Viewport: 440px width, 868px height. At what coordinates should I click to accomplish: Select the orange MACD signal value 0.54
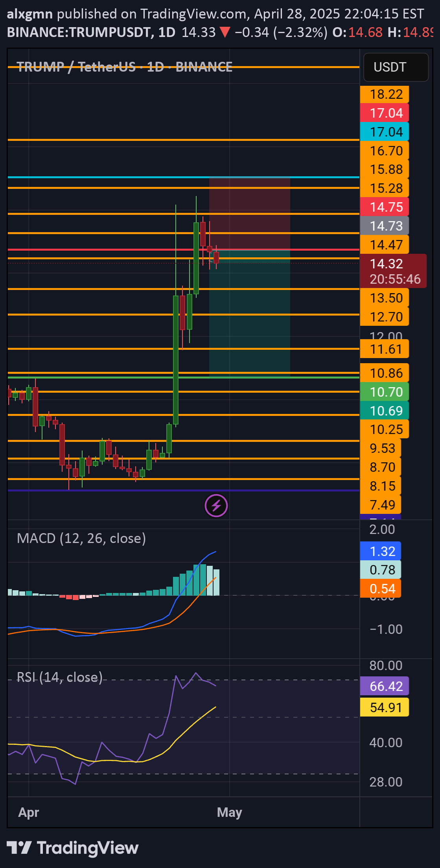pos(381,589)
